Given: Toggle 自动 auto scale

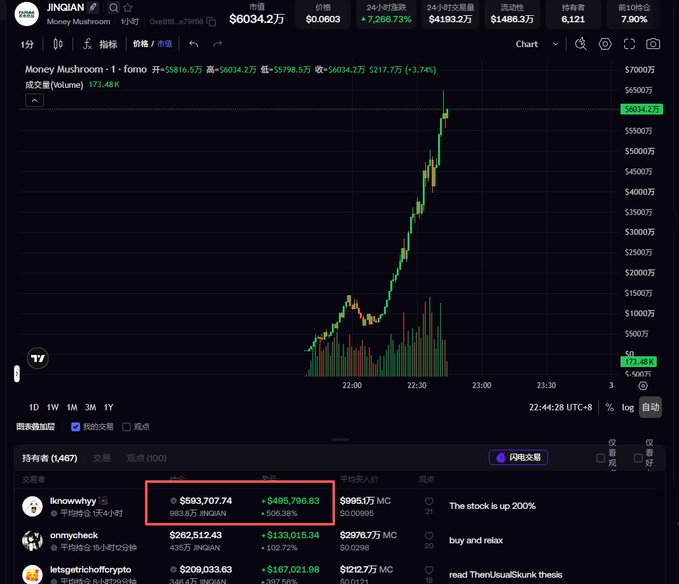Looking at the screenshot, I should 650,407.
